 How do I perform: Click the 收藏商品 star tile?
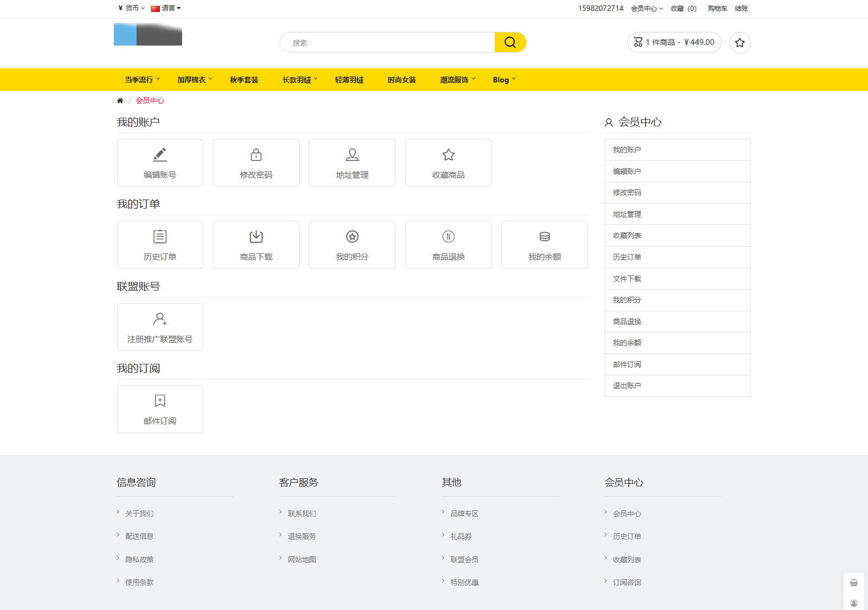(x=448, y=163)
